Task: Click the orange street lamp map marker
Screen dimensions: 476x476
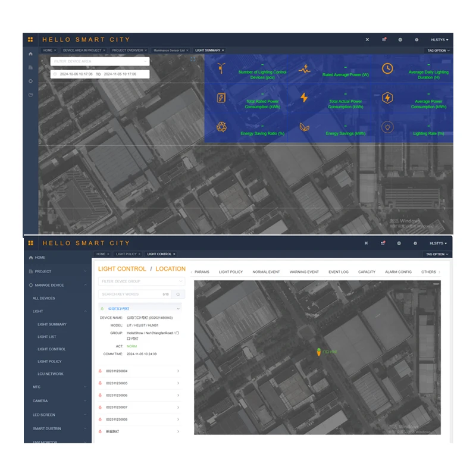Action: click(319, 352)
